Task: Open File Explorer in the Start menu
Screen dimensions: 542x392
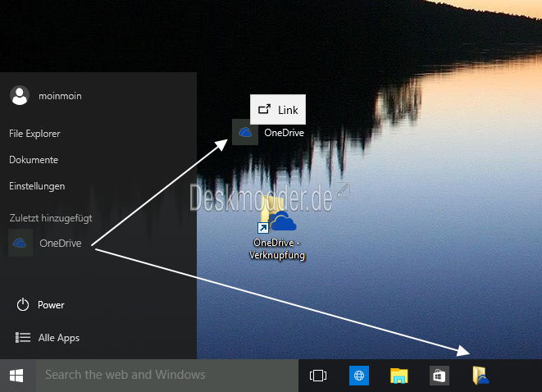Action: pyautogui.click(x=34, y=134)
